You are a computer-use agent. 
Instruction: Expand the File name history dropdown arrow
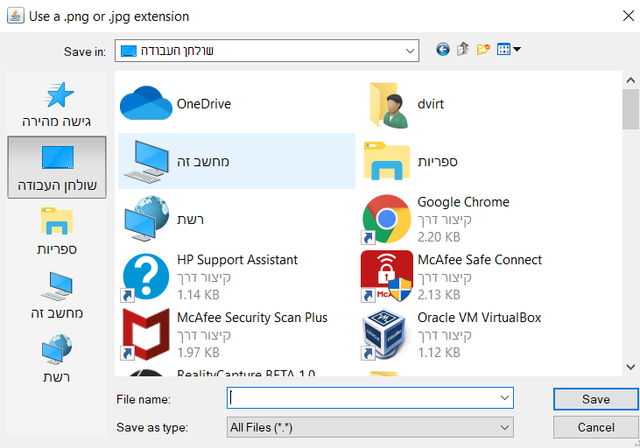click(504, 398)
